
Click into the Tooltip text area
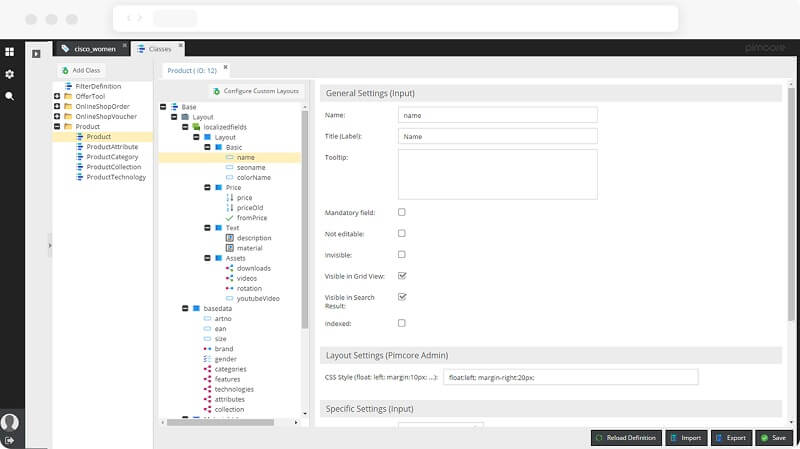pyautogui.click(x=497, y=174)
